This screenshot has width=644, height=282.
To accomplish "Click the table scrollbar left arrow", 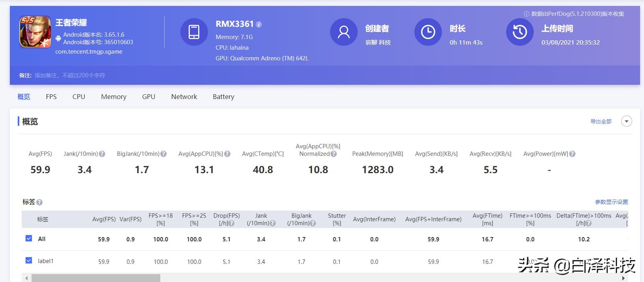I will (x=26, y=278).
